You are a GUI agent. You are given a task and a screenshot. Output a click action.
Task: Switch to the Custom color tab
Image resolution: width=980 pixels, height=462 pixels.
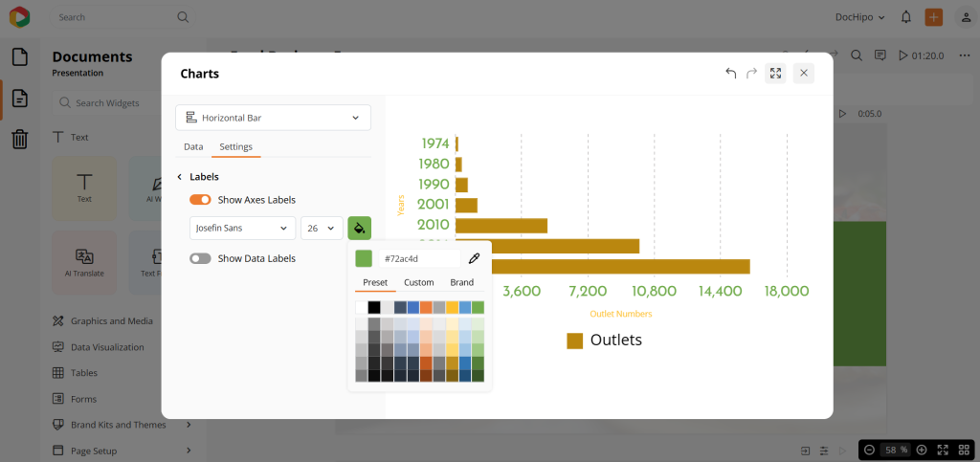(419, 282)
